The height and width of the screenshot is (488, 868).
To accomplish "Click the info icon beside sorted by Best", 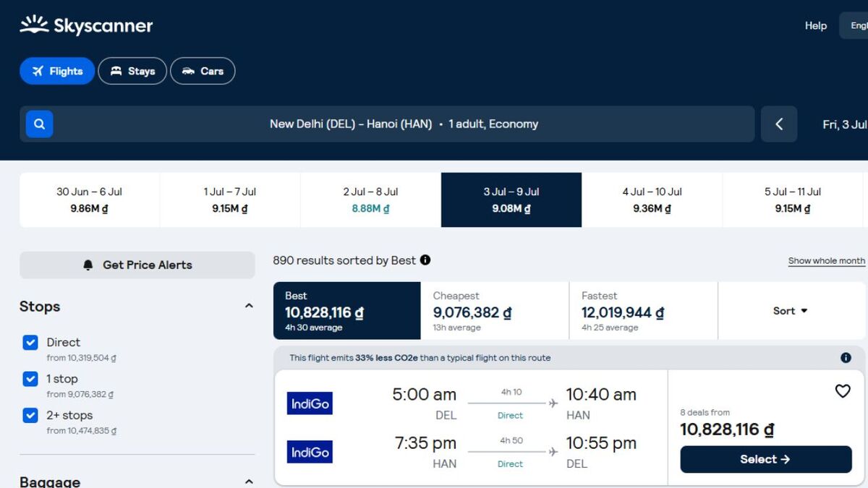I will pos(425,260).
